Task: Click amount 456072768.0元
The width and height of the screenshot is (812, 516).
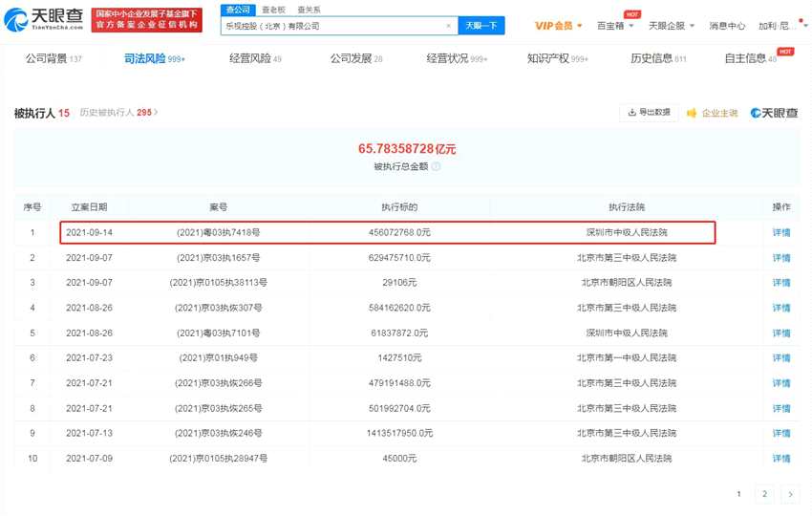Action: click(399, 232)
